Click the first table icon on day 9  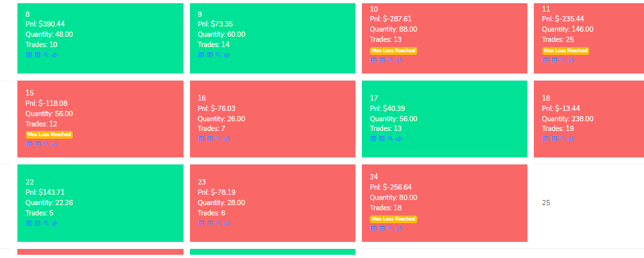tap(201, 55)
